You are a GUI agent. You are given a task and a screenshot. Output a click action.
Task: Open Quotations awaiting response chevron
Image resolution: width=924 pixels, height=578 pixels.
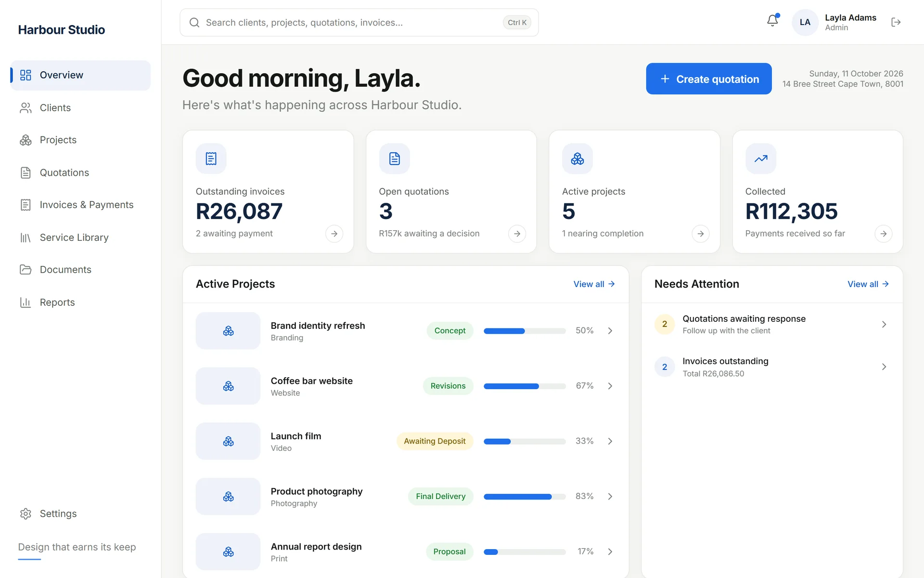click(884, 325)
